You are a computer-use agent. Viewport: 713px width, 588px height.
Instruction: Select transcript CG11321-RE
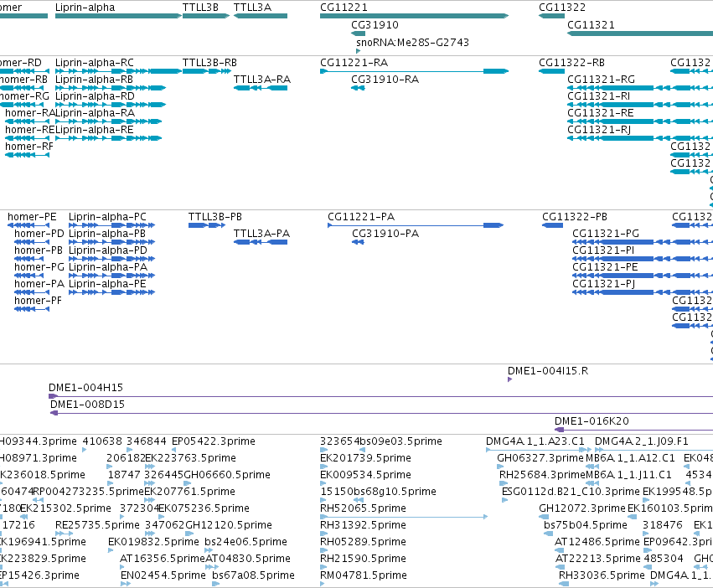pyautogui.click(x=640, y=121)
